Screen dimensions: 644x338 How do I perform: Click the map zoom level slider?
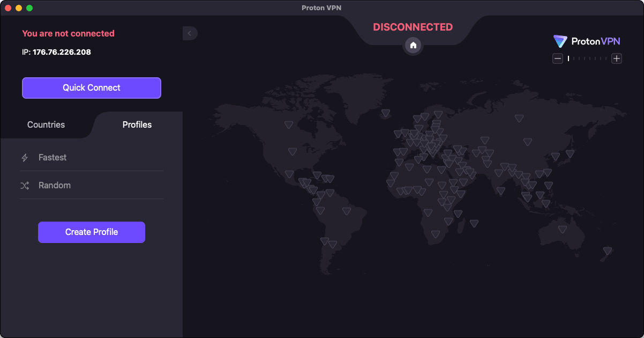587,58
